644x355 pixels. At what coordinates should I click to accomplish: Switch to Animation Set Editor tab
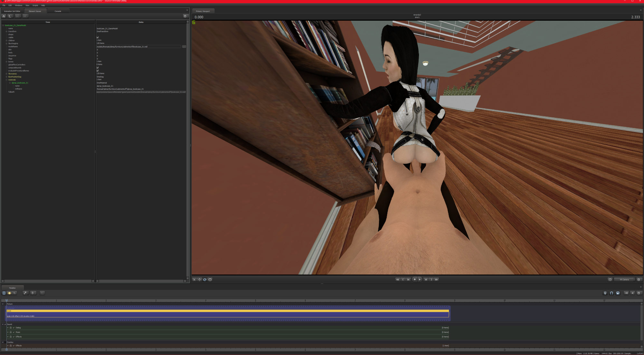12,11
